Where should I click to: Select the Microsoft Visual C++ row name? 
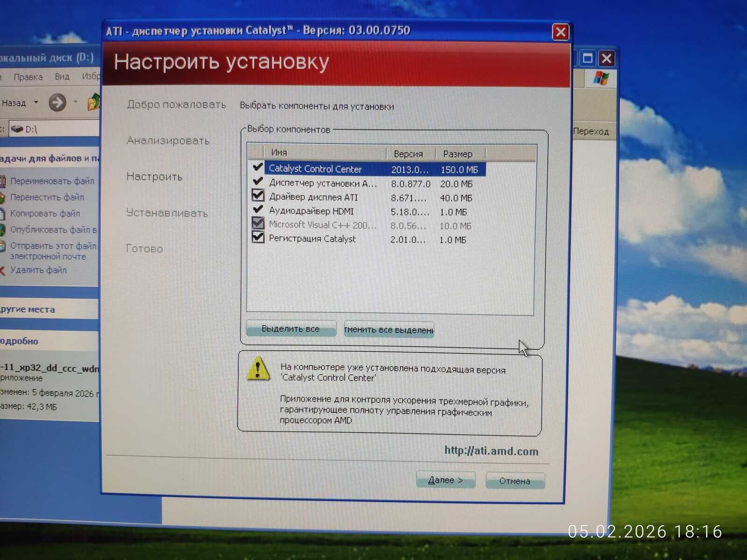coord(323,224)
